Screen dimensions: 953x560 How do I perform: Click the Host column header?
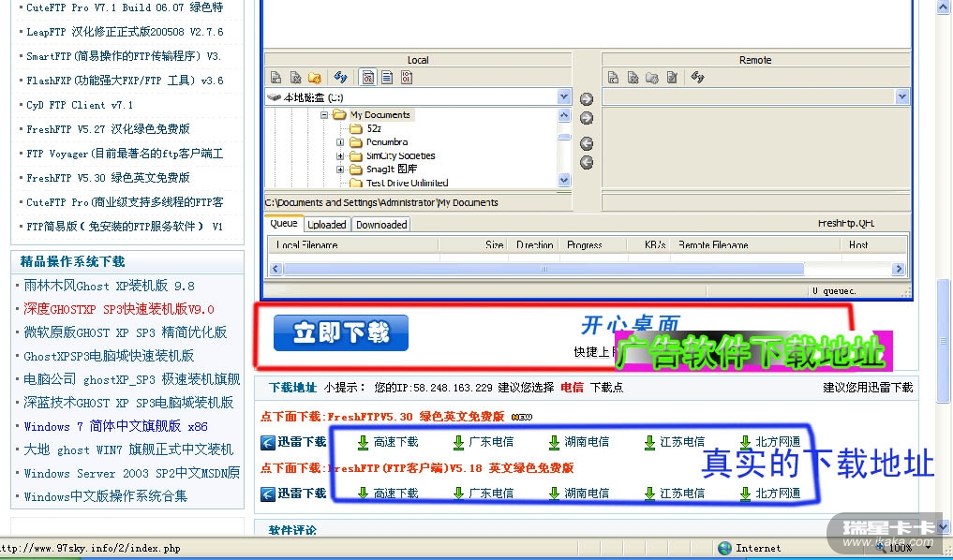tap(858, 244)
